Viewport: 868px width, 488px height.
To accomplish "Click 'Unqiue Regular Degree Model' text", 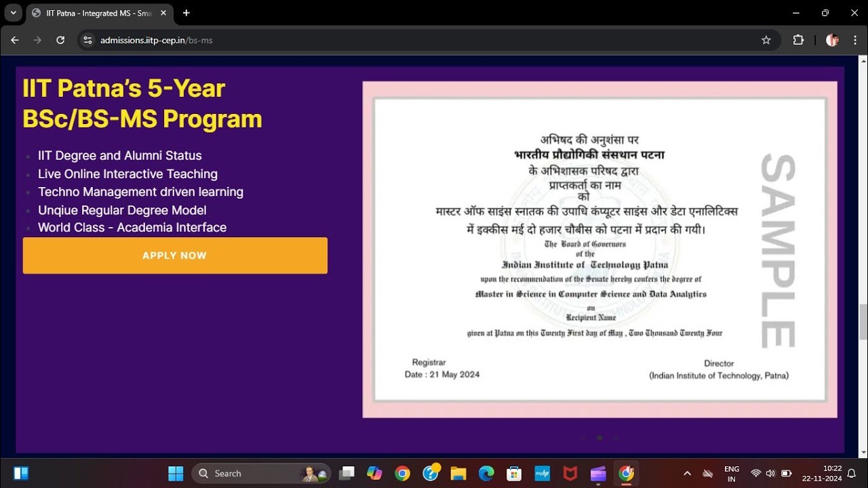I will [122, 210].
